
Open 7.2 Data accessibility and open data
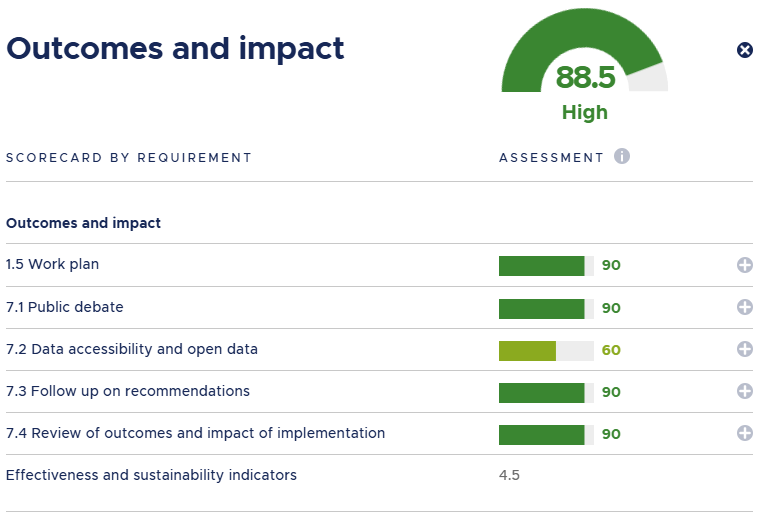[x=132, y=349]
